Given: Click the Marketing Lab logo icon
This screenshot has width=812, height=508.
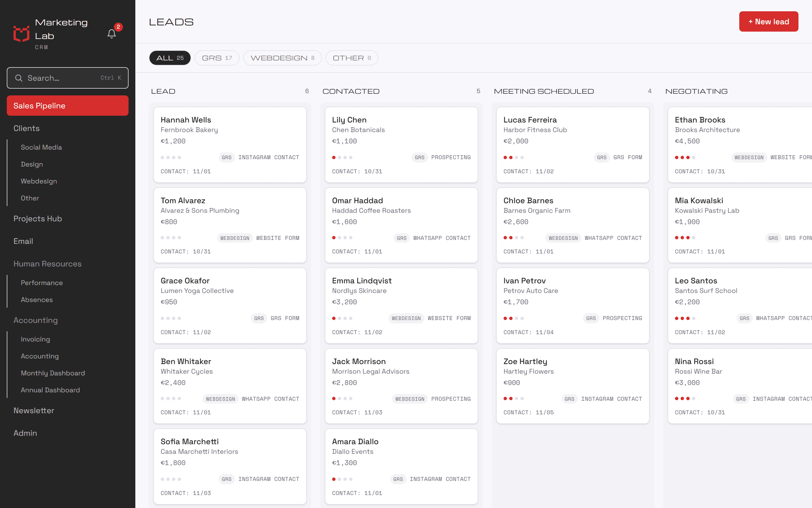Looking at the screenshot, I should (x=21, y=34).
